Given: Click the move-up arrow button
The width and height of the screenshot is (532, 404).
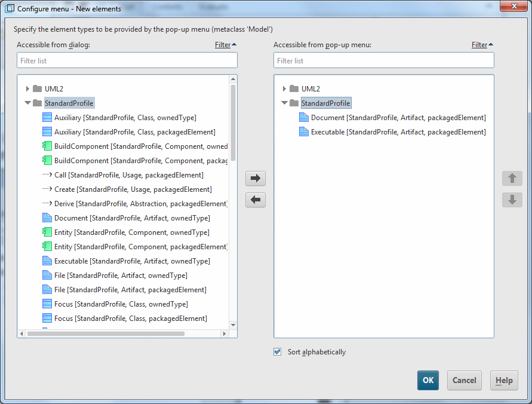Looking at the screenshot, I should click(512, 178).
